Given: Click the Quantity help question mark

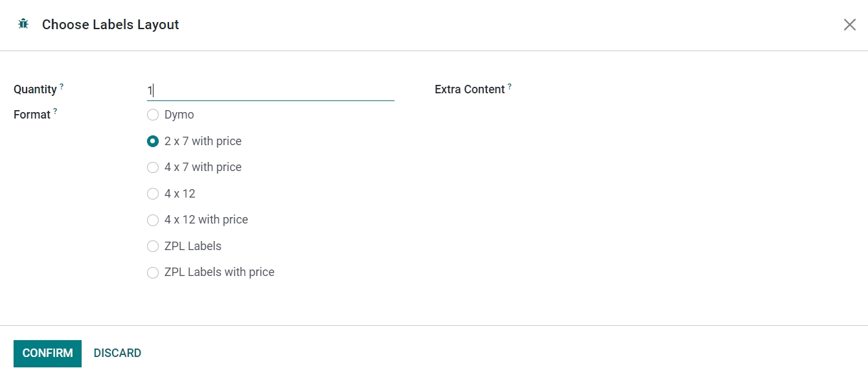Looking at the screenshot, I should point(62,86).
